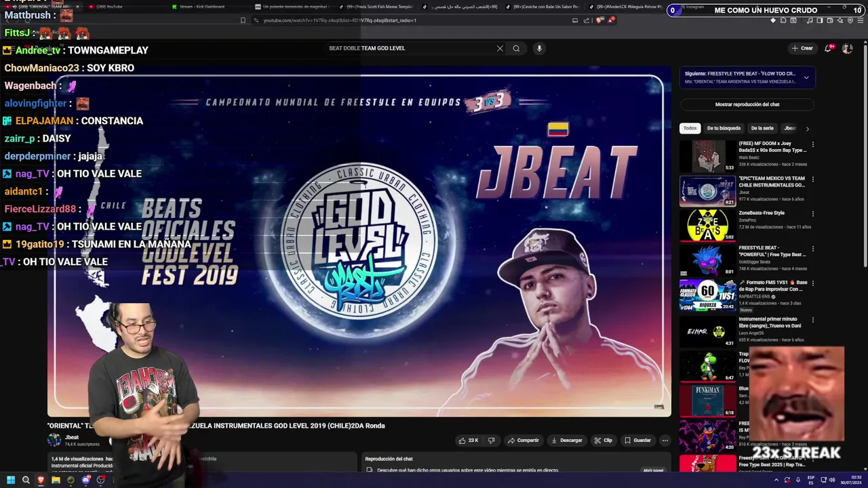Click Descargar to download the video
The image size is (868, 488).
click(x=566, y=441)
